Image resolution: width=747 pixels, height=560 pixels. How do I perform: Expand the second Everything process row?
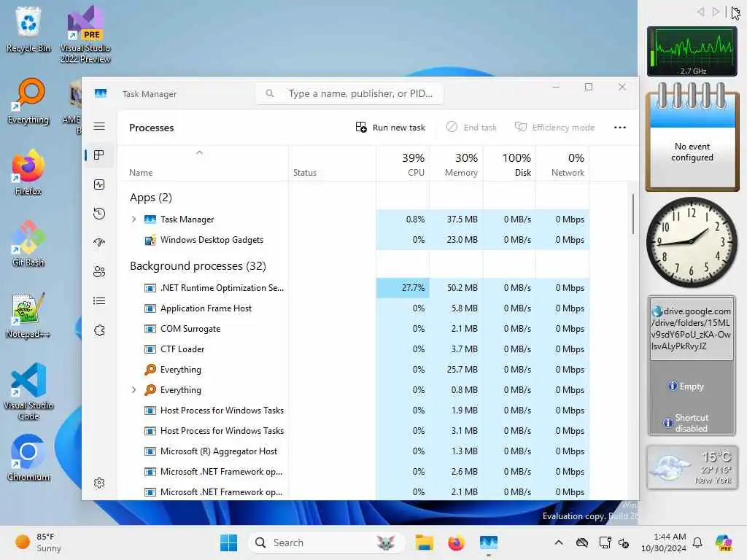click(134, 389)
